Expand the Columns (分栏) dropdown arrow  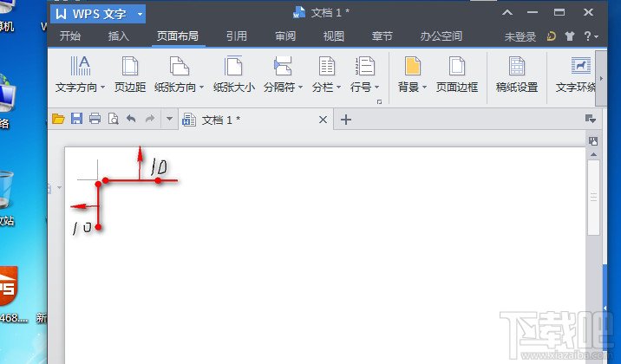(338, 87)
